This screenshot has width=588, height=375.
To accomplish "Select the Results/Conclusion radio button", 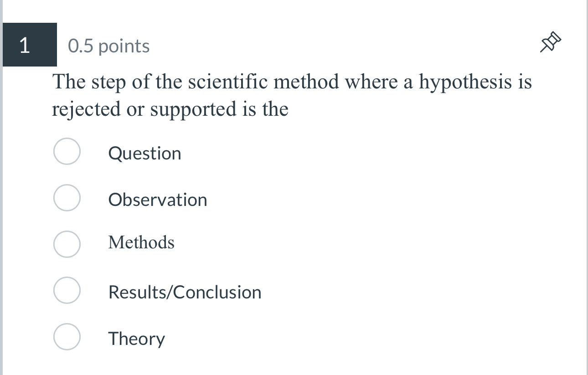I will pos(67,290).
